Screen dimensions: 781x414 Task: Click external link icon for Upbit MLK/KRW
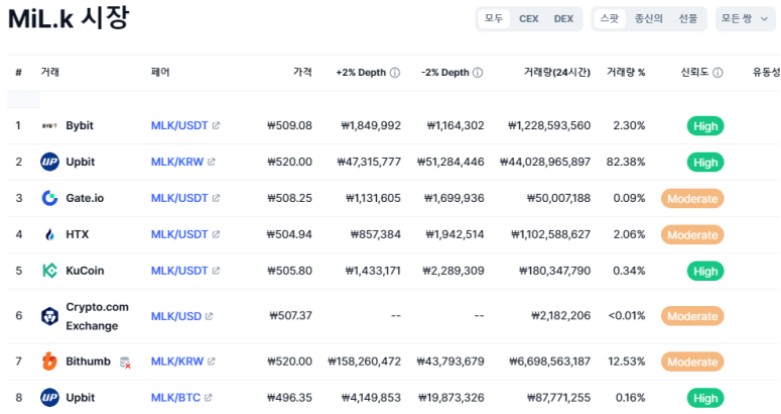(x=211, y=162)
